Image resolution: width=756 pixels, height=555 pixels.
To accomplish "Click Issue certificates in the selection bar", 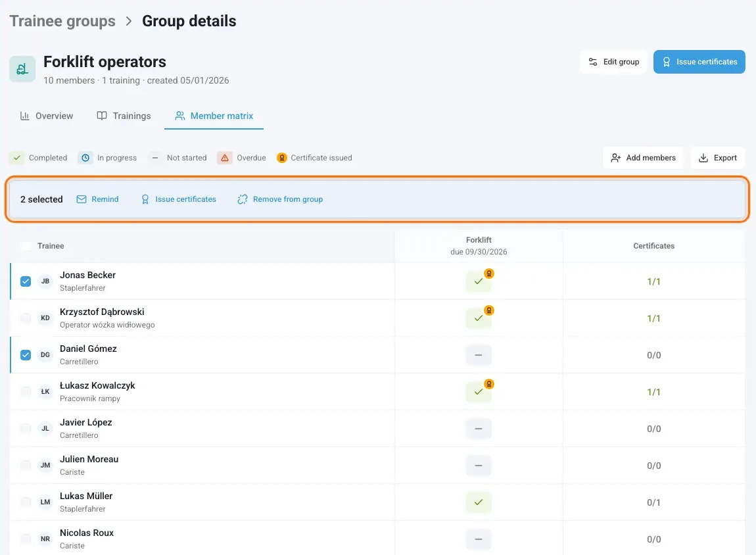I will click(178, 199).
